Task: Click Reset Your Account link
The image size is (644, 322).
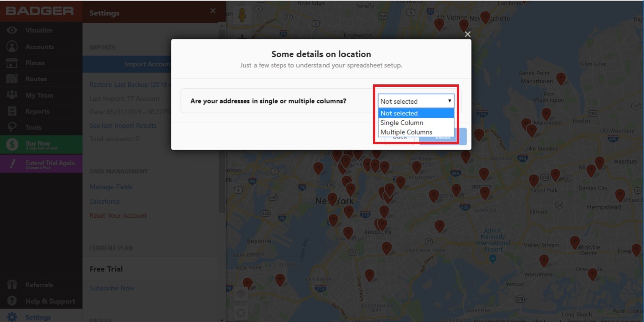Action: tap(118, 215)
